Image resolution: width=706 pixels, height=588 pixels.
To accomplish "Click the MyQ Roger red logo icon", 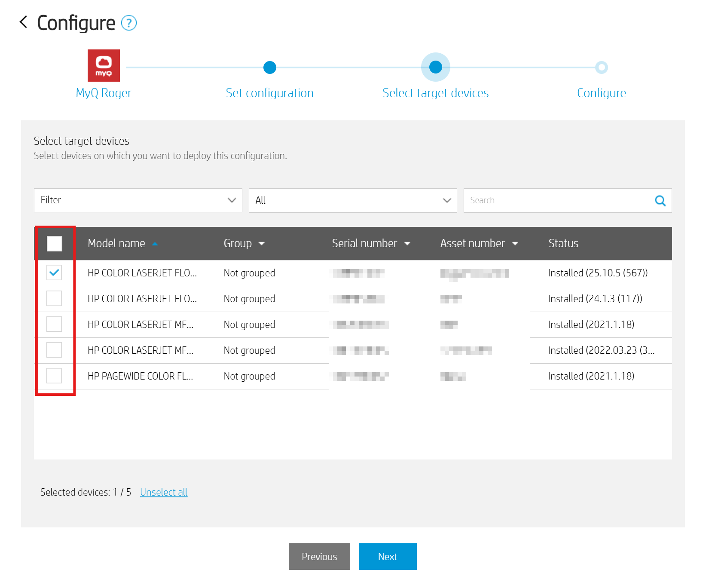I will [104, 65].
